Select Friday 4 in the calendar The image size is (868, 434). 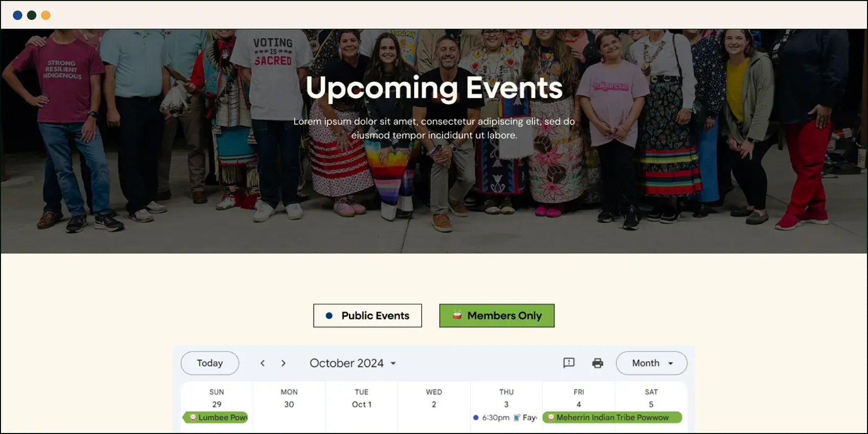tap(578, 404)
